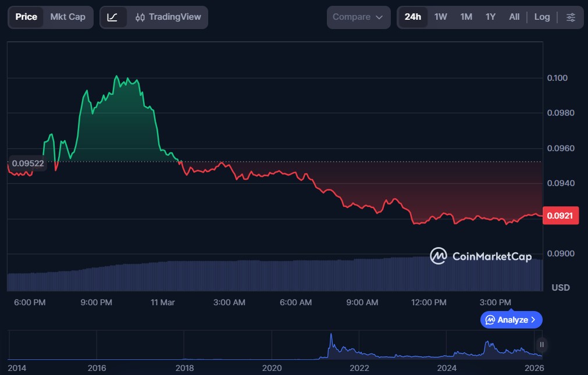This screenshot has width=588, height=375.
Task: Select the 1W time range tab
Action: [x=440, y=17]
